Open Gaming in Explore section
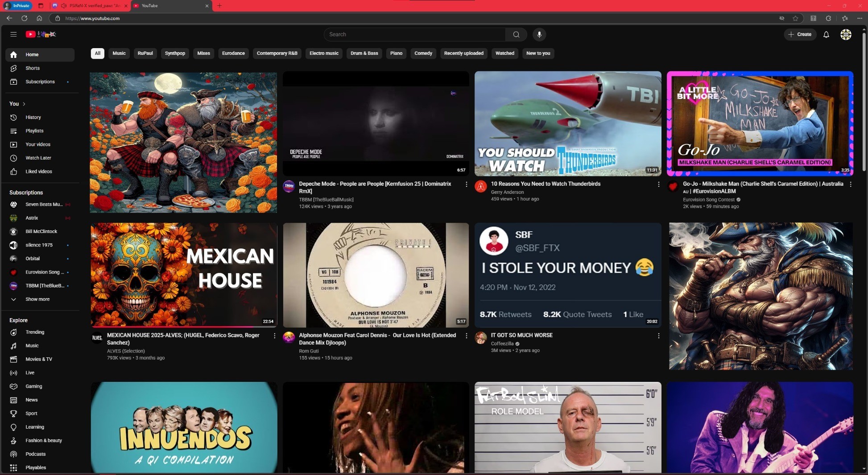The image size is (868, 475). tap(40, 386)
